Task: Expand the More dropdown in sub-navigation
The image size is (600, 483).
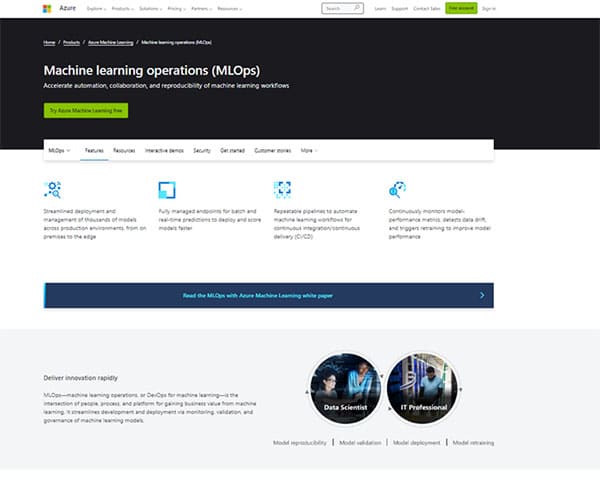Action: (309, 150)
